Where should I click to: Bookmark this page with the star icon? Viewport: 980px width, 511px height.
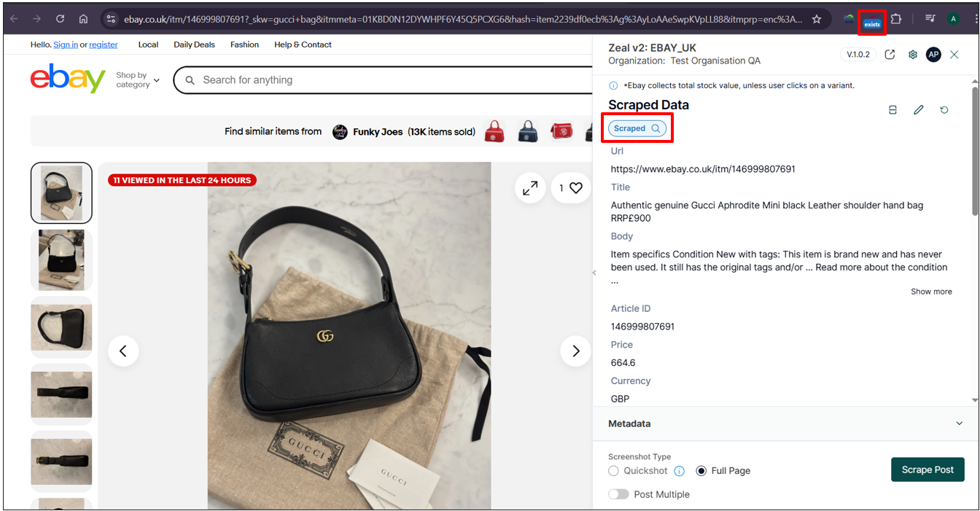click(817, 19)
